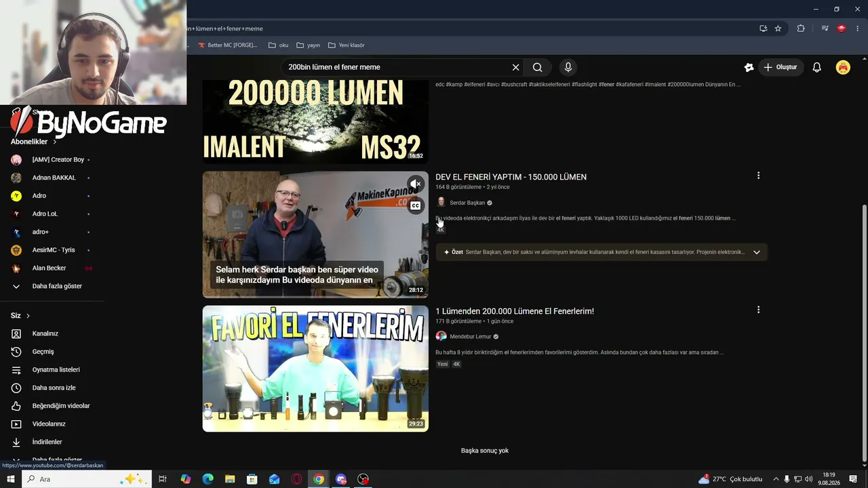
Task: Open the Windows Start menu
Action: [10, 479]
